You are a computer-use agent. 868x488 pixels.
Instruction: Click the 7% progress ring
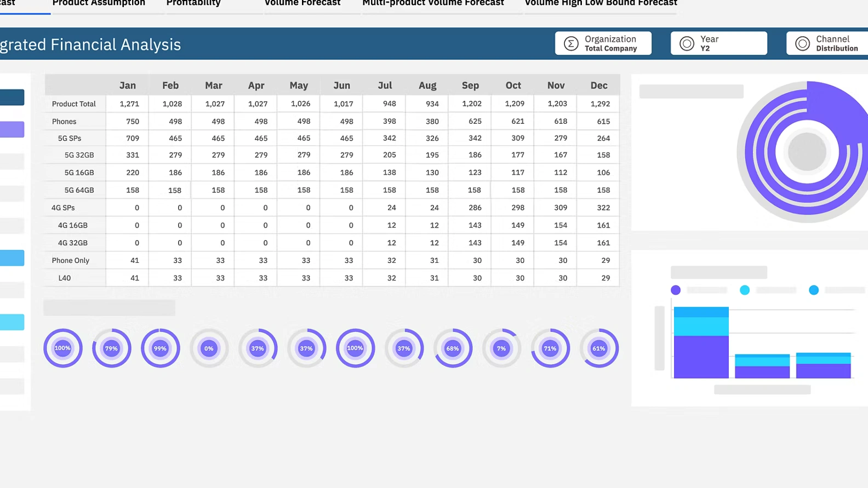[501, 348]
